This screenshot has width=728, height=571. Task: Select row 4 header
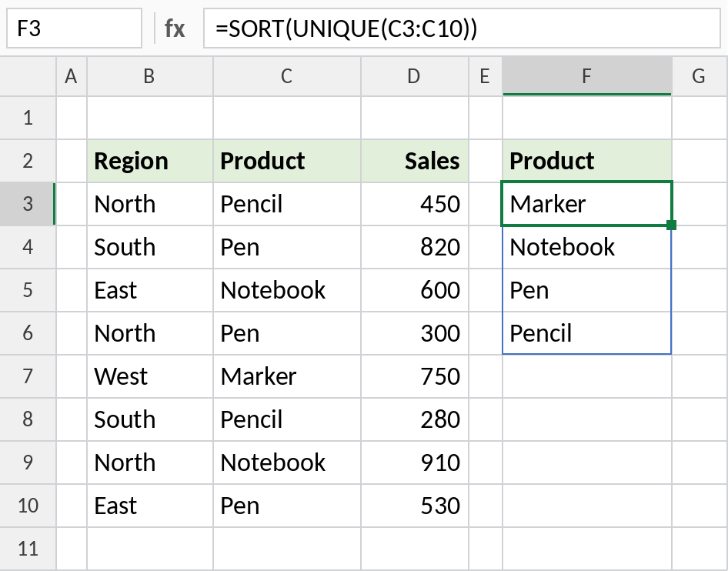tap(28, 247)
